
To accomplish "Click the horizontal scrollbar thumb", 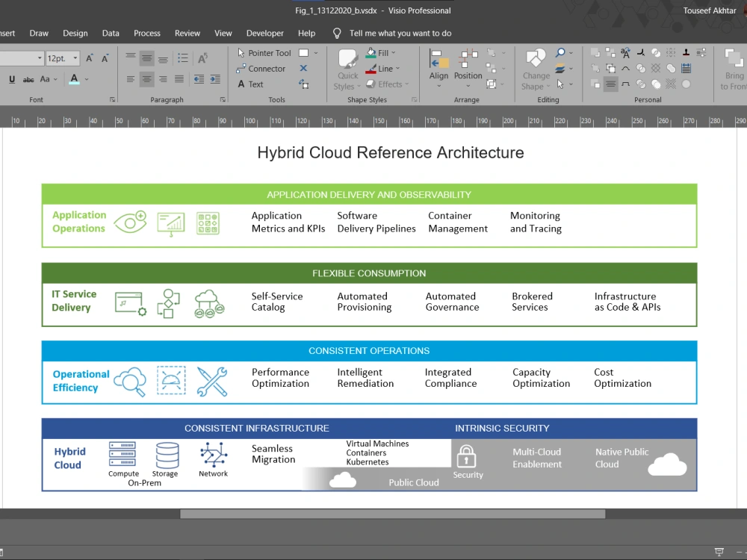I will click(x=392, y=514).
